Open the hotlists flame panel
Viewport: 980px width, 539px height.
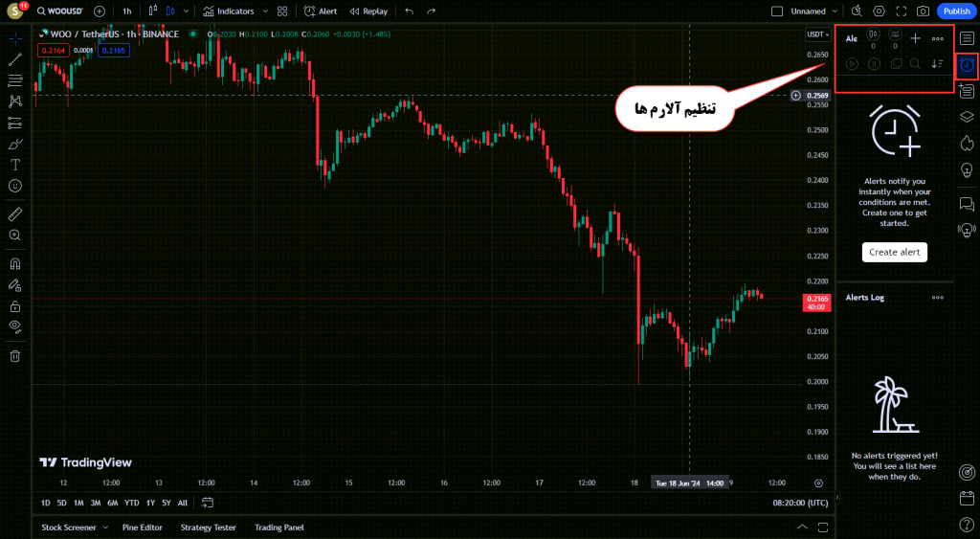tap(967, 144)
